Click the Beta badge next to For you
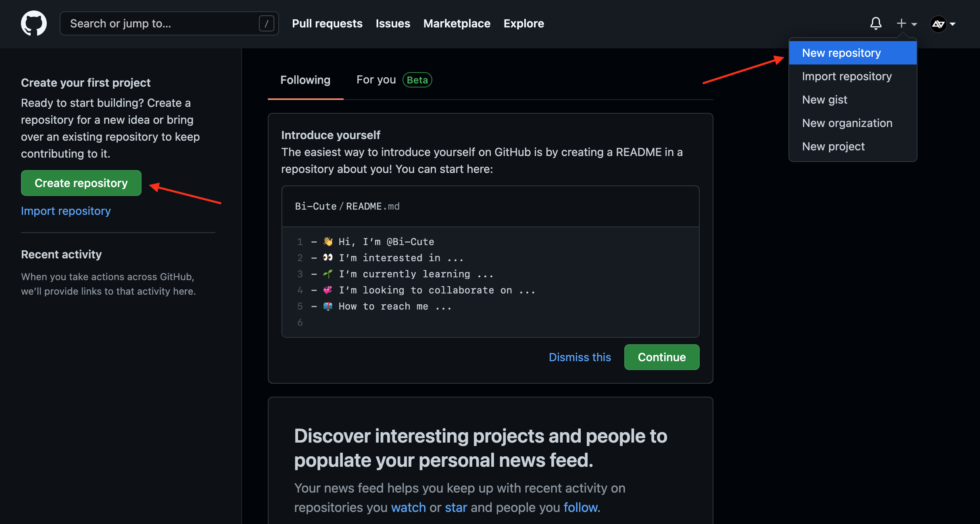 417,80
